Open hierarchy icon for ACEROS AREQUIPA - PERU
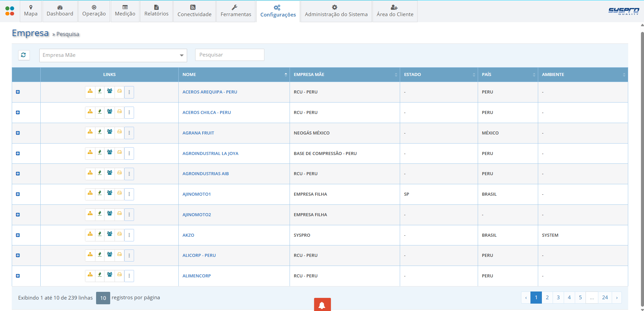644x311 pixels. tap(90, 91)
